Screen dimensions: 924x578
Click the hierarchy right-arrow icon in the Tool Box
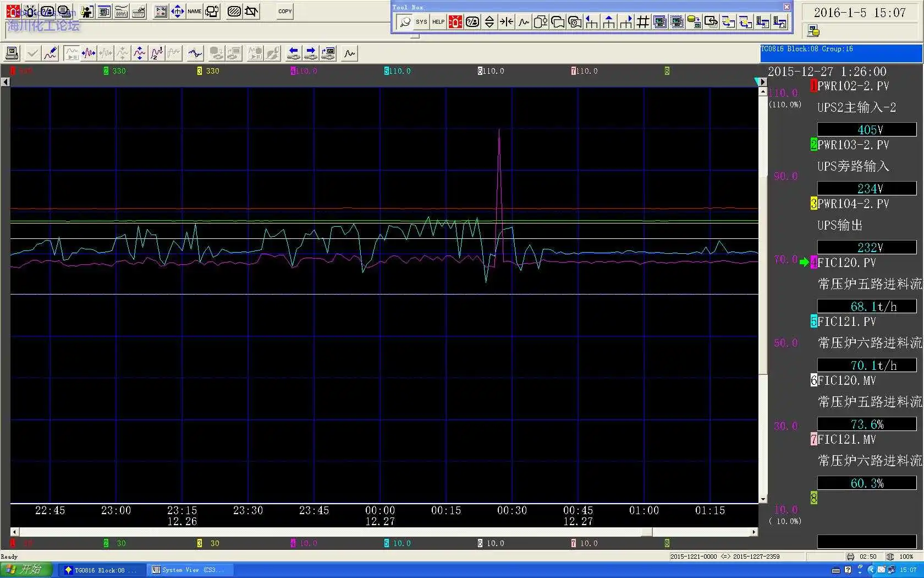[626, 22]
